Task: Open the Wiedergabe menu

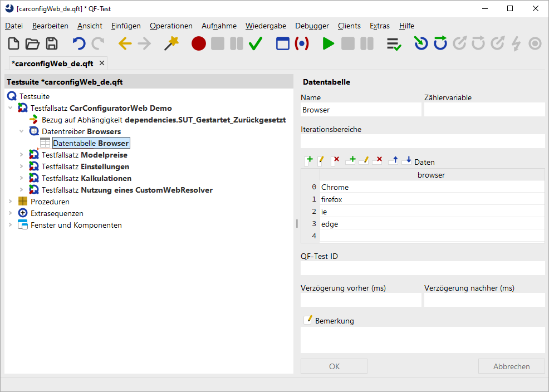Action: coord(266,26)
